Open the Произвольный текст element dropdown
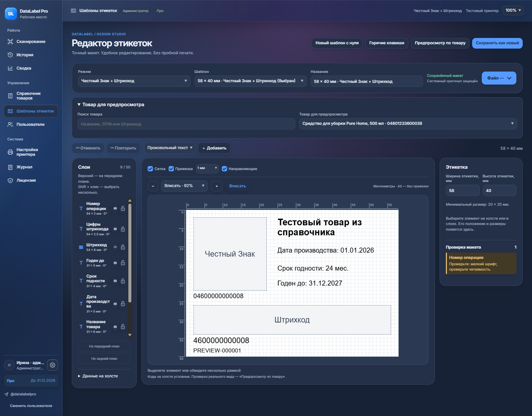 click(x=170, y=148)
